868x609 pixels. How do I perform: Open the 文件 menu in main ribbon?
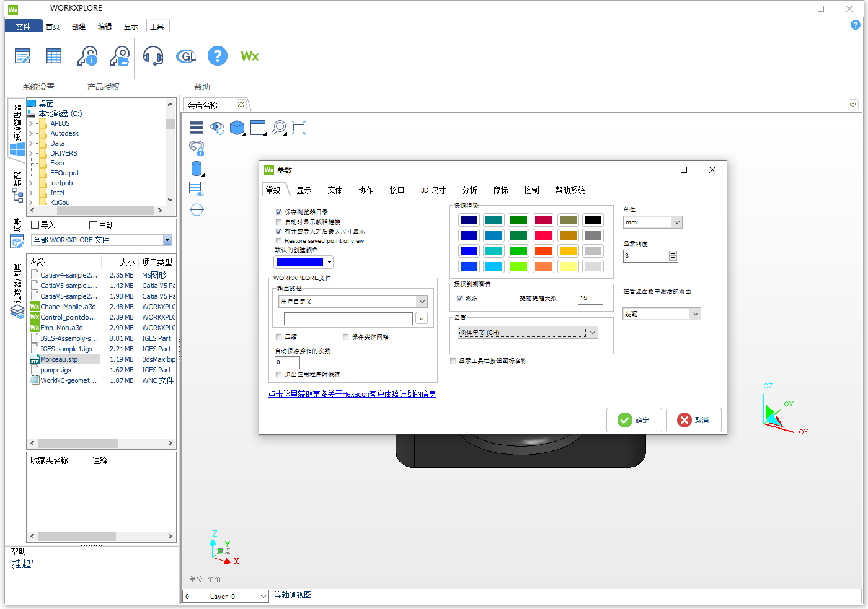[23, 26]
